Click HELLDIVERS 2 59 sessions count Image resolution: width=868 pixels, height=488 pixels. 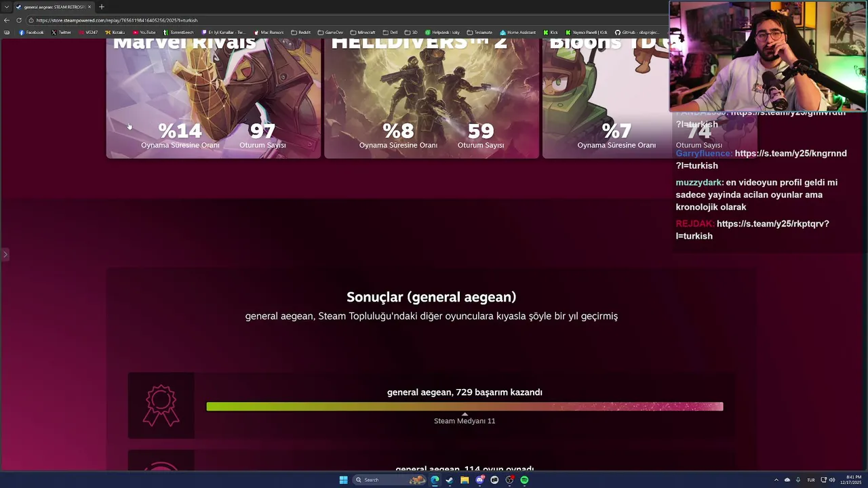[x=481, y=130]
